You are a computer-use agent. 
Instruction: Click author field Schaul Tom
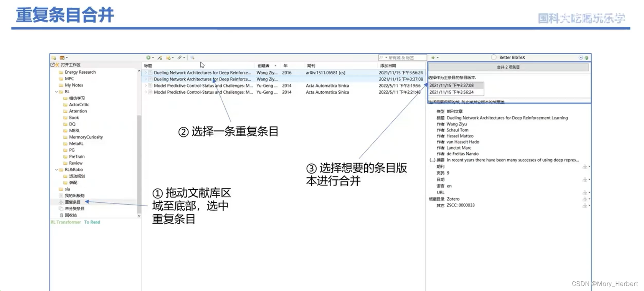[457, 130]
